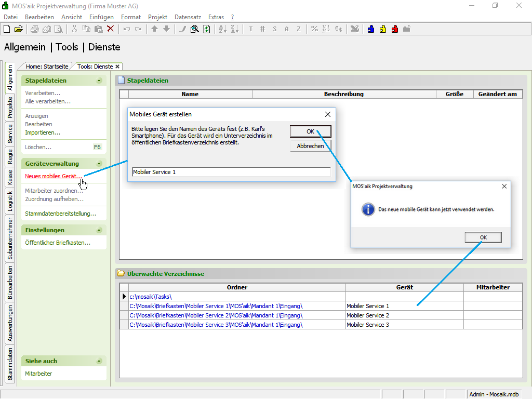Image resolution: width=532 pixels, height=399 pixels.
Task: Select the Auswertungen vertical side tab
Action: pyautogui.click(x=10, y=323)
